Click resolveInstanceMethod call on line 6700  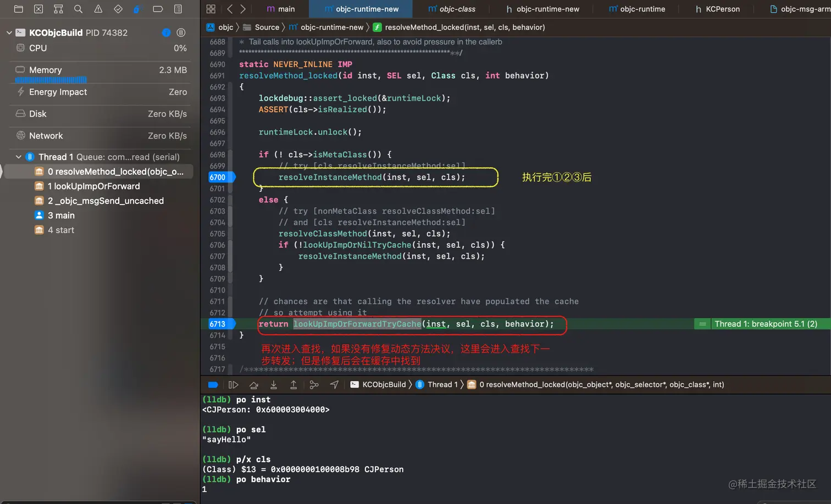[372, 177]
